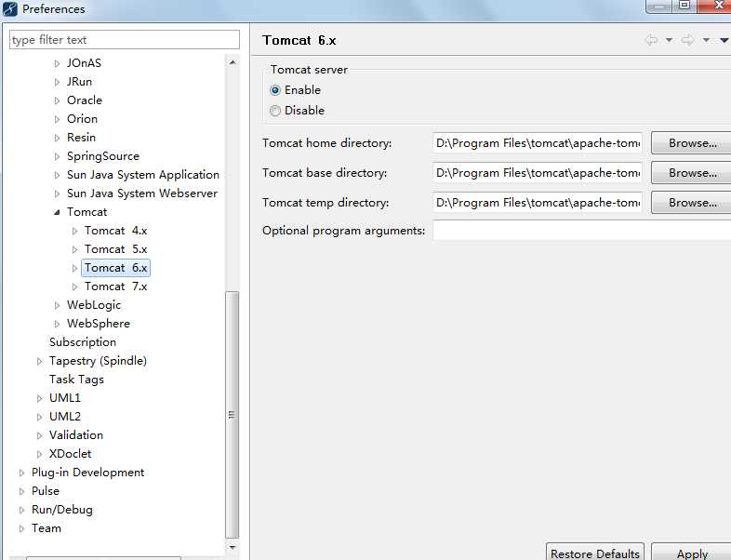
Task: Select the Tomcat 5.x tree item
Action: (115, 249)
